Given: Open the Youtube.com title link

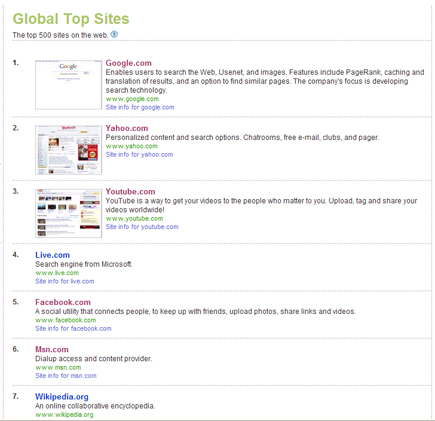Looking at the screenshot, I should (x=130, y=191).
